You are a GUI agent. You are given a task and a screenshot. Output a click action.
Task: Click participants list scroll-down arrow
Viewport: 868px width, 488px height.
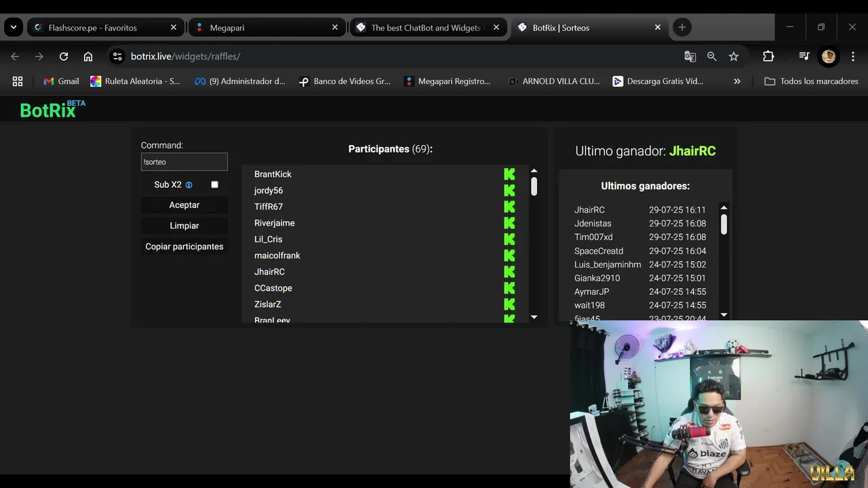[x=534, y=317]
